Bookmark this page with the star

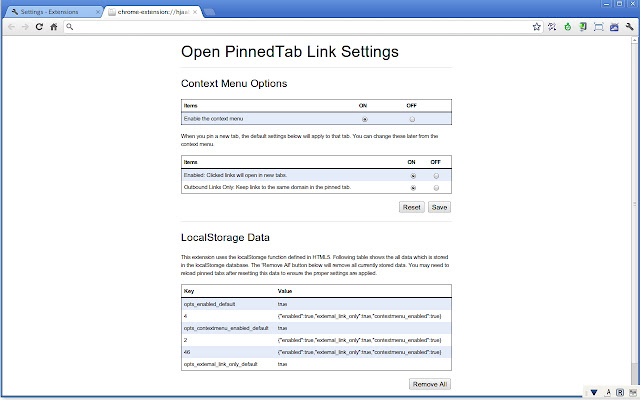(x=536, y=27)
